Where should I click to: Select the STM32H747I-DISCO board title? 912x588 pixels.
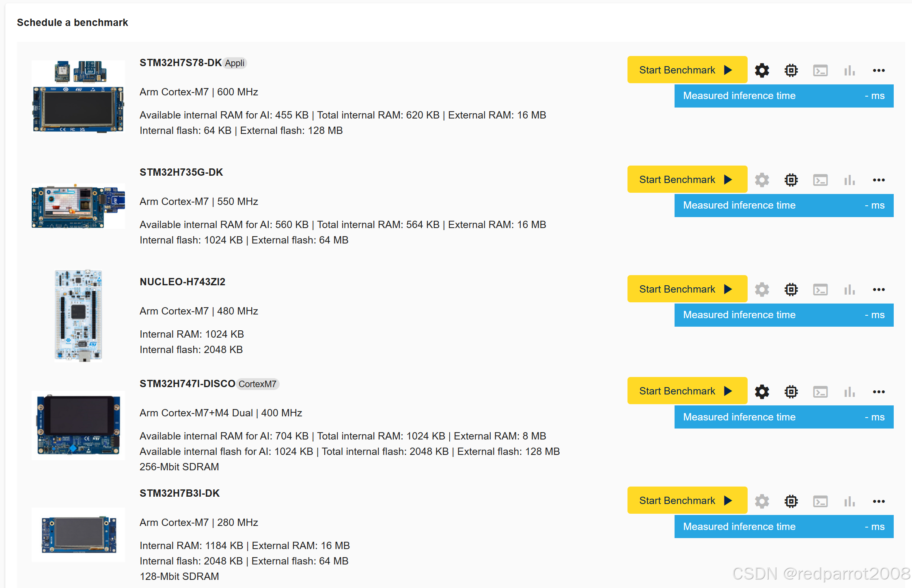click(188, 384)
